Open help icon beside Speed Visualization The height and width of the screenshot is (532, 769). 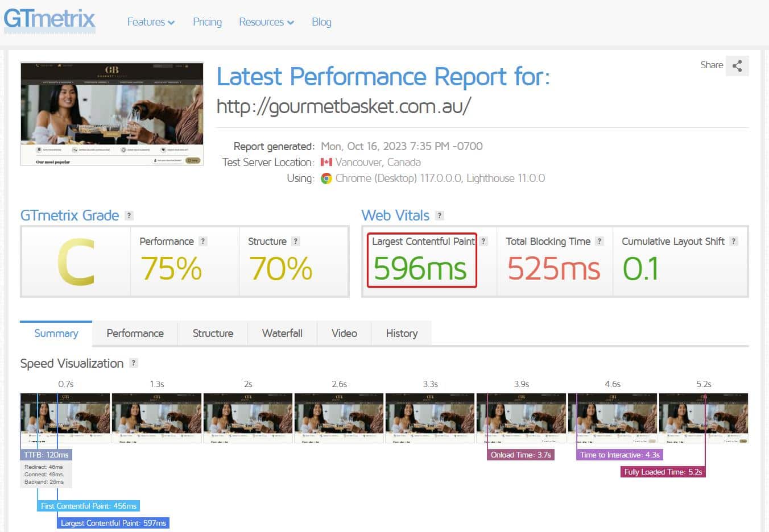coord(134,363)
